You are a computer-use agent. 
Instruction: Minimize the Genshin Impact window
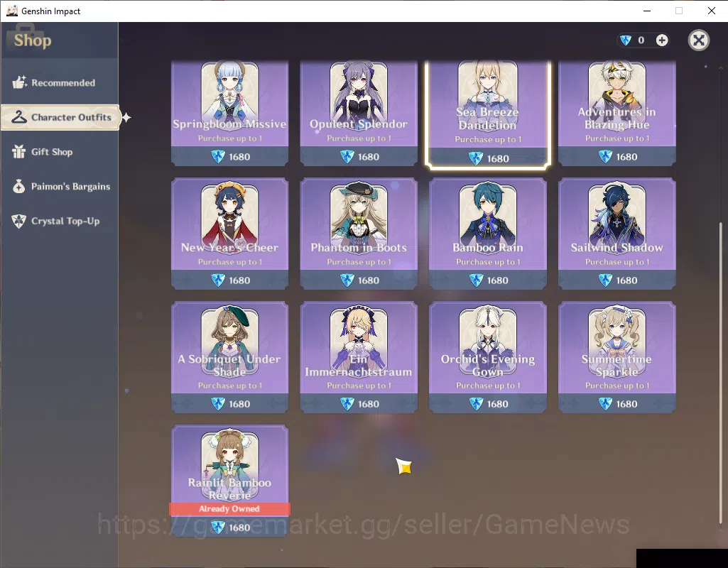click(x=647, y=11)
